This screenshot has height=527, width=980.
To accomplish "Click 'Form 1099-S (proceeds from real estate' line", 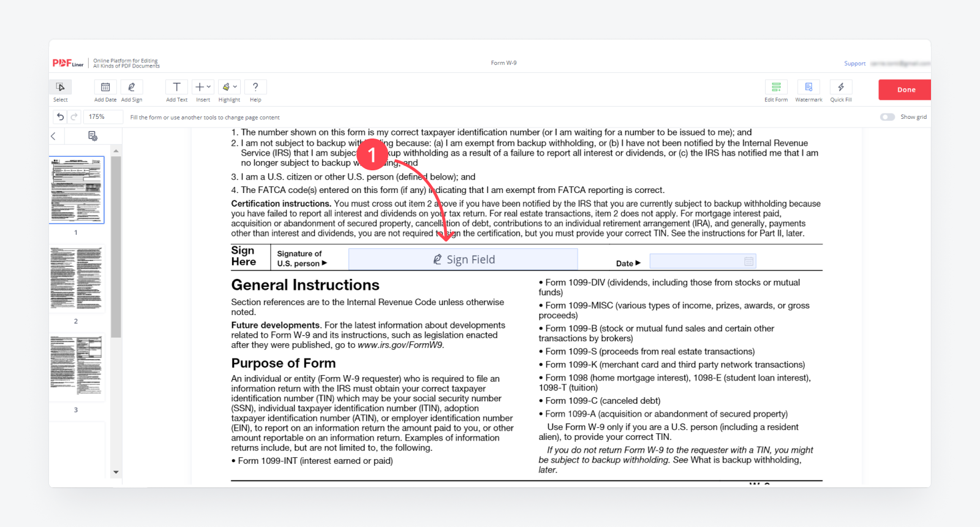I will (x=647, y=352).
